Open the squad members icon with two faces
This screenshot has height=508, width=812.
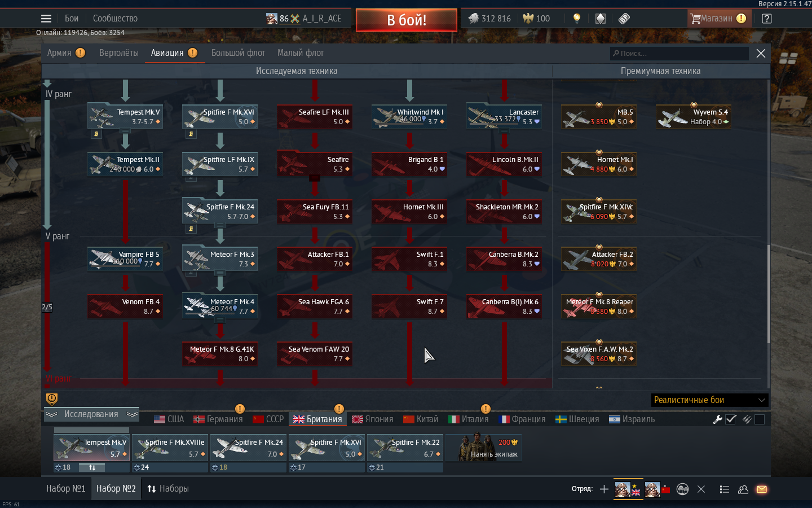(x=683, y=489)
